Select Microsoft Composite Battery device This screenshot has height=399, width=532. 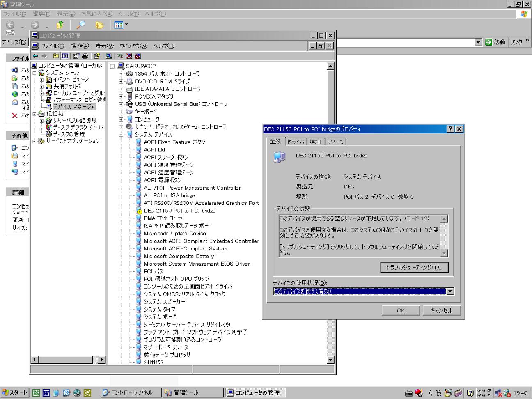(179, 256)
